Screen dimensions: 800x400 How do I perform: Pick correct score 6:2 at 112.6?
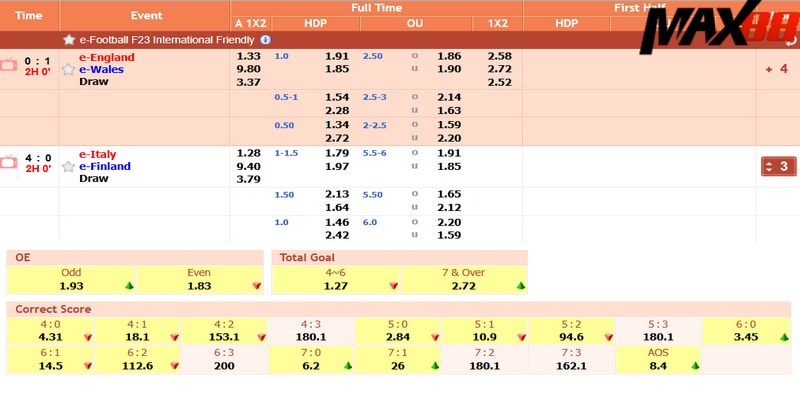tap(137, 360)
